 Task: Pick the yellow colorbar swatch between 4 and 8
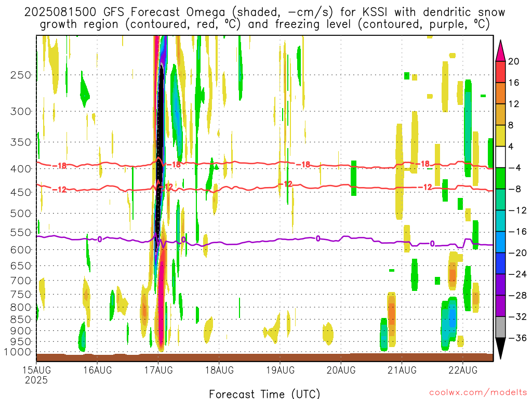pos(500,136)
